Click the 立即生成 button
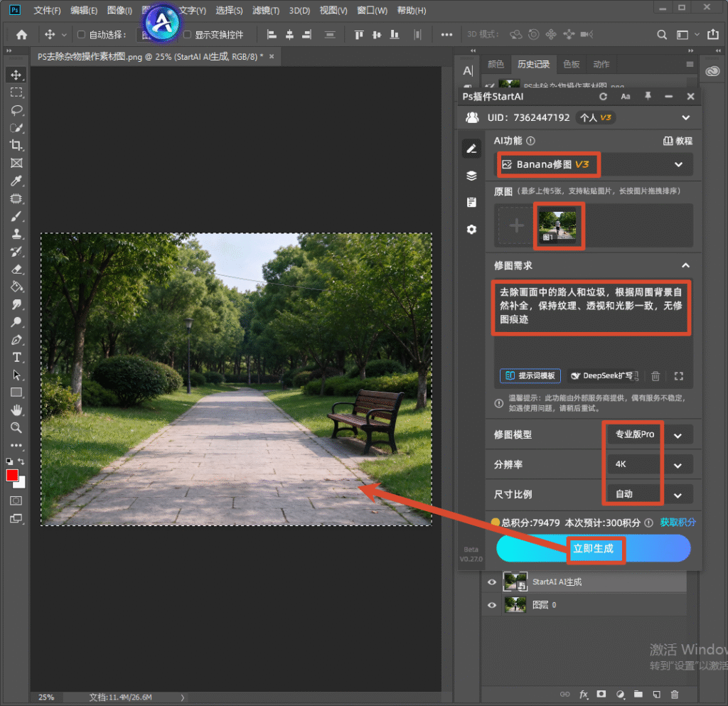This screenshot has width=728, height=706. 594,548
